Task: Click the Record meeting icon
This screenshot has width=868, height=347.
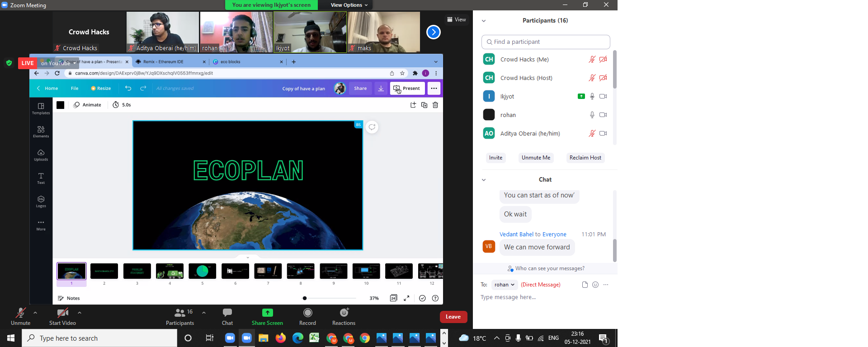Action: point(307,313)
